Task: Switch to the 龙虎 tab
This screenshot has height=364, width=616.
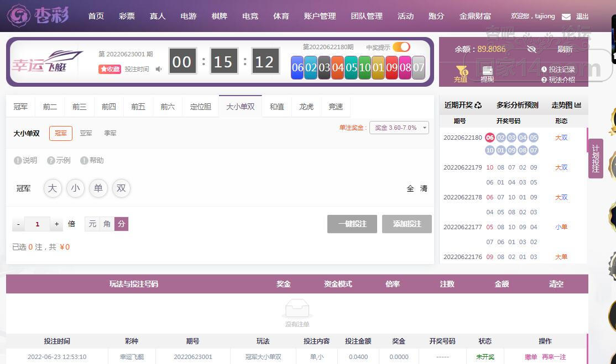Action: click(306, 107)
